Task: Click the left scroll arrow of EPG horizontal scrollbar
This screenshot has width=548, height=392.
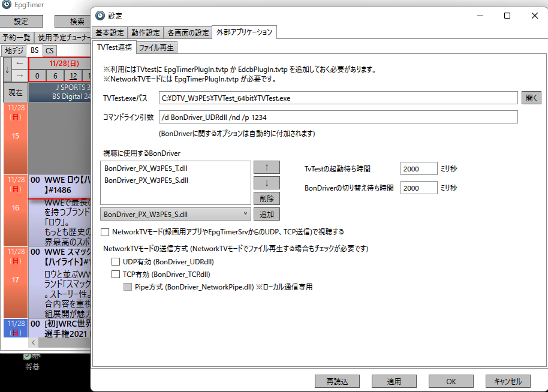Action: coord(33,342)
